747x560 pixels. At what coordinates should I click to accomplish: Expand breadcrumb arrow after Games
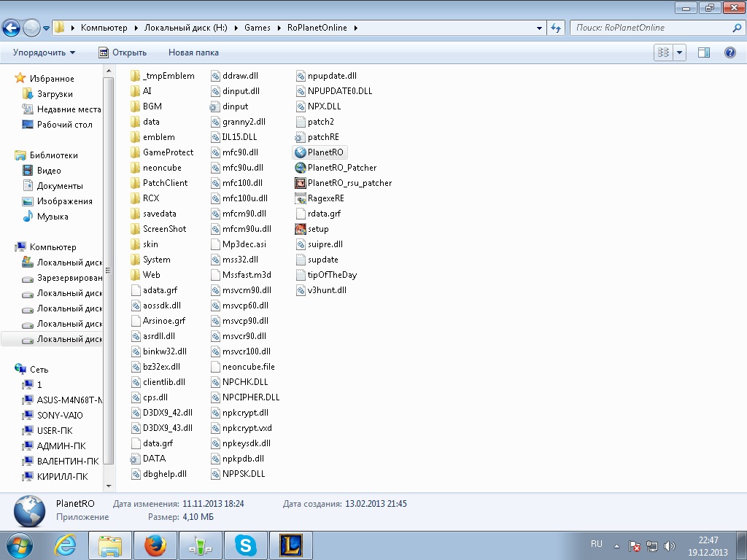279,28
